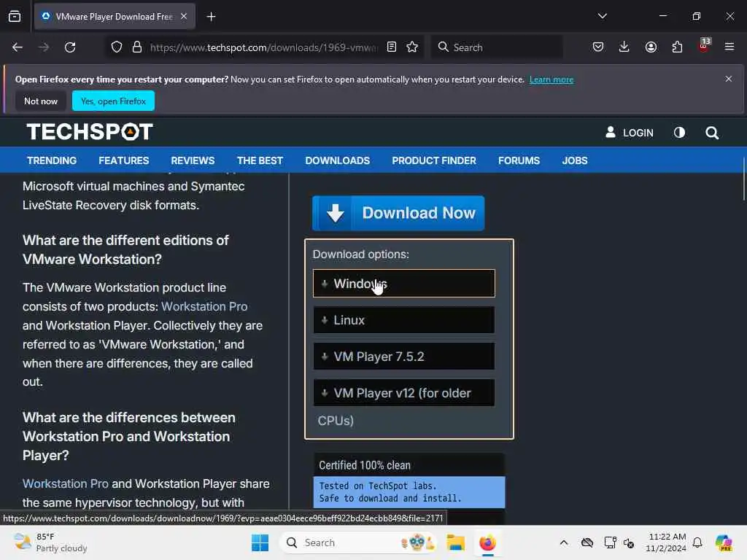The width and height of the screenshot is (747, 560).
Task: Toggle reader view icon
Action: [392, 47]
